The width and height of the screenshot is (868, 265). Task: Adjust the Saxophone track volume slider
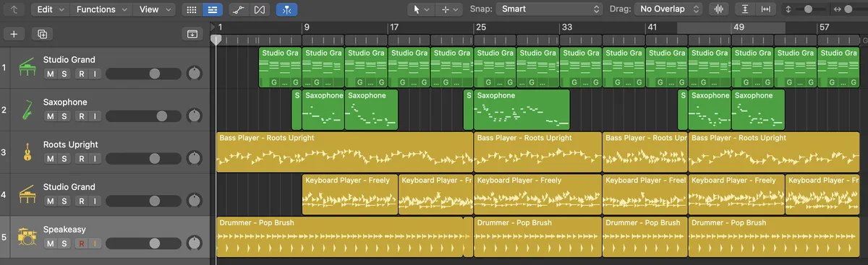[143, 116]
